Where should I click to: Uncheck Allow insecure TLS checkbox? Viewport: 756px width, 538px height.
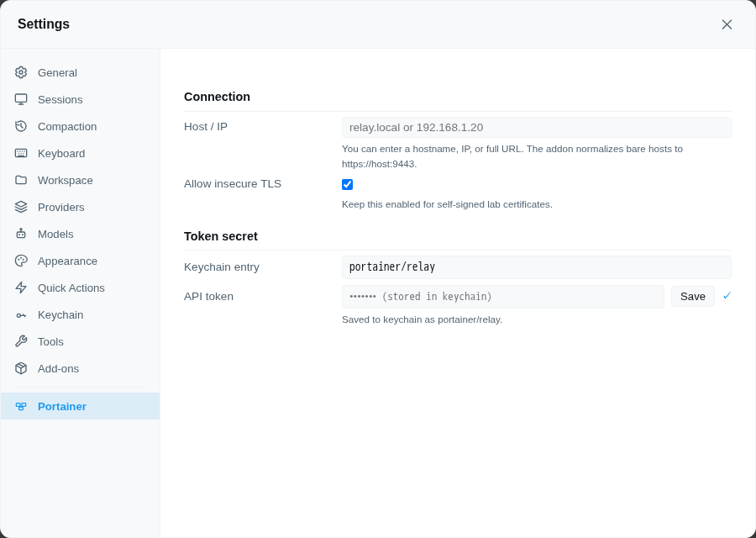point(347,184)
